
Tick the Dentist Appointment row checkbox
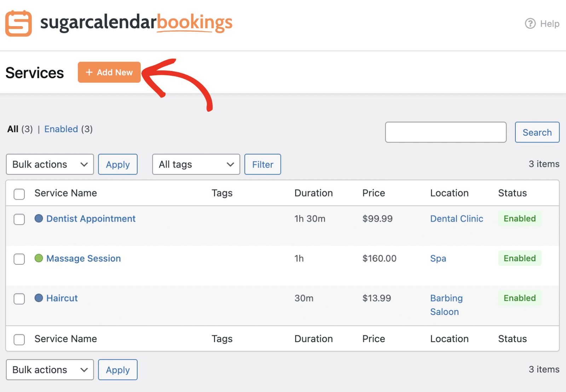point(19,219)
